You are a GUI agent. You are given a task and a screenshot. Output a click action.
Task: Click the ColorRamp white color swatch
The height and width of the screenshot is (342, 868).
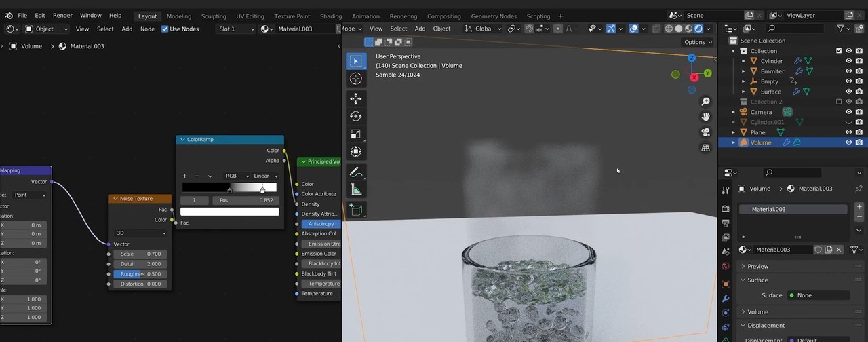pyautogui.click(x=230, y=212)
